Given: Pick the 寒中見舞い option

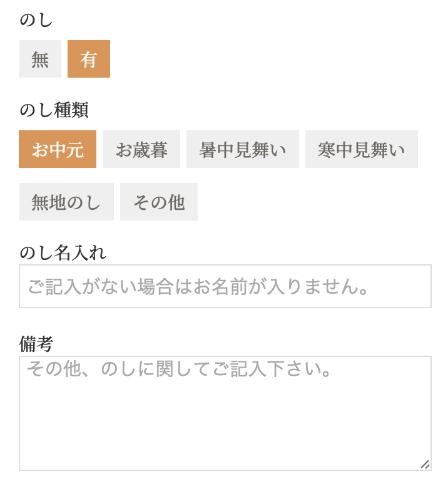Looking at the screenshot, I should coord(362,149).
